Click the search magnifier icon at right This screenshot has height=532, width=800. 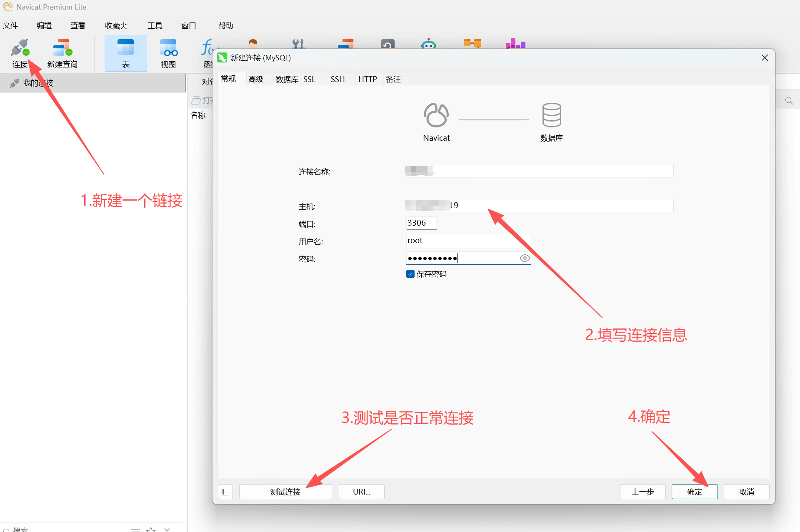coord(789,101)
